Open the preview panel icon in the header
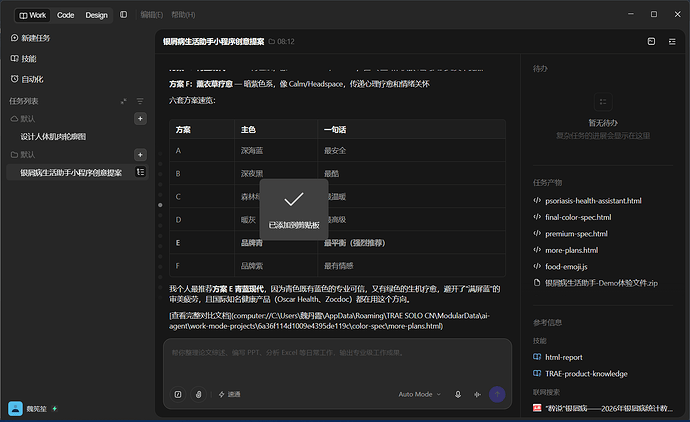690x422 pixels. tap(651, 41)
